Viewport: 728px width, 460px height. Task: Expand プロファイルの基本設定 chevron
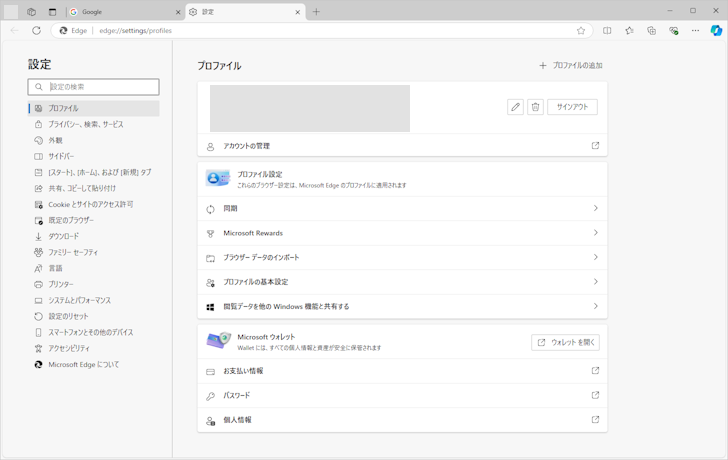pos(596,281)
